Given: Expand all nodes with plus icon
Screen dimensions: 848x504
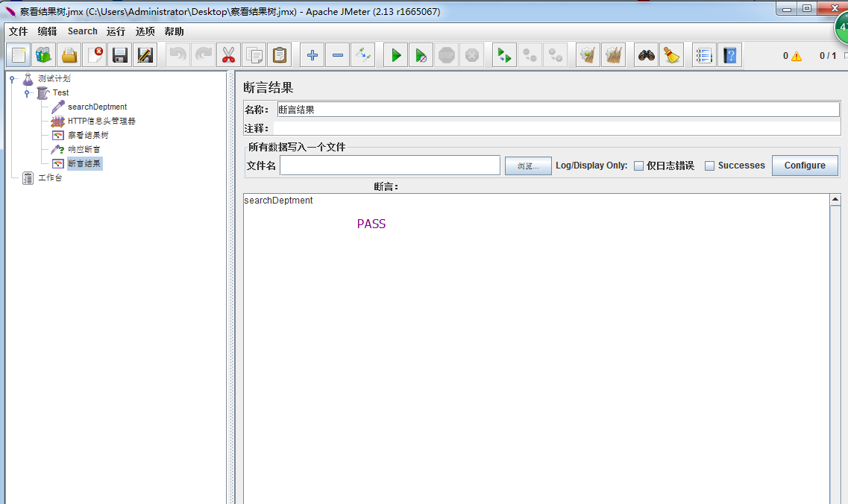Looking at the screenshot, I should point(312,55).
